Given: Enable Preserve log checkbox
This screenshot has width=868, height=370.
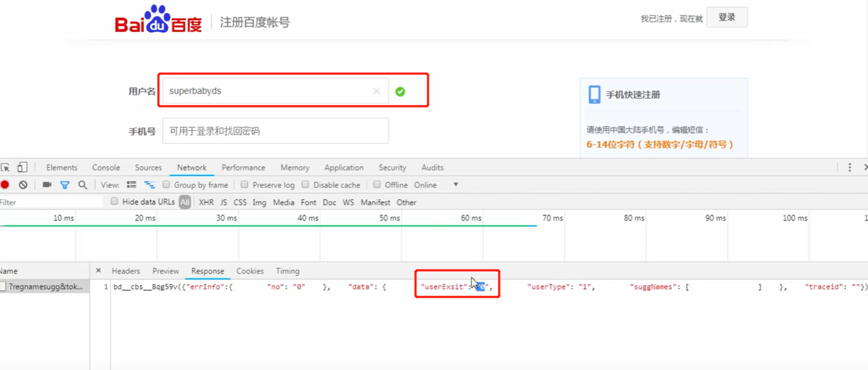Looking at the screenshot, I should 245,185.
